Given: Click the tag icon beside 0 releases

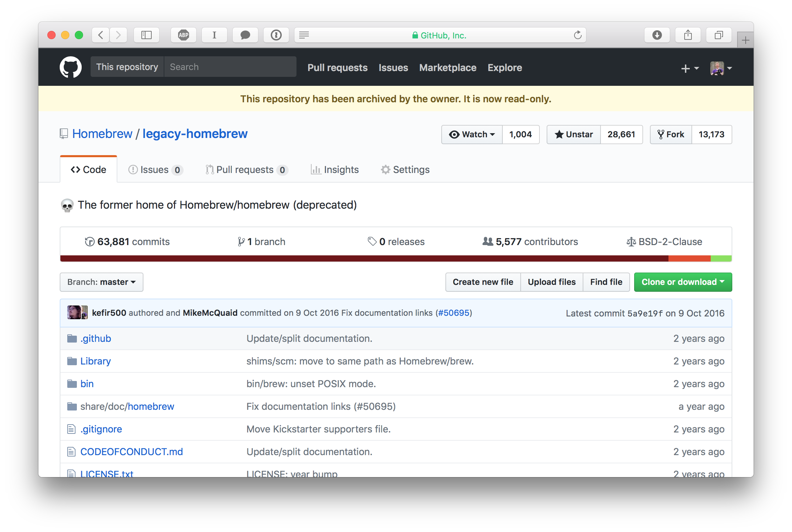Looking at the screenshot, I should (x=372, y=242).
